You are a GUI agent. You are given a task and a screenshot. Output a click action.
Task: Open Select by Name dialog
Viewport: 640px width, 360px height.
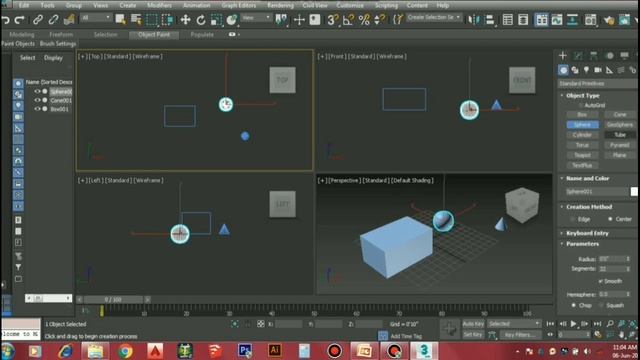136,19
